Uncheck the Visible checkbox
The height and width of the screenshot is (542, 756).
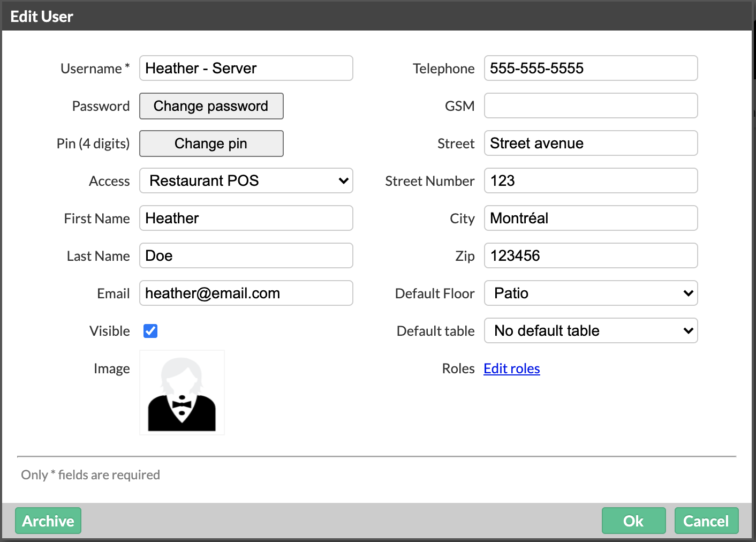tap(150, 331)
